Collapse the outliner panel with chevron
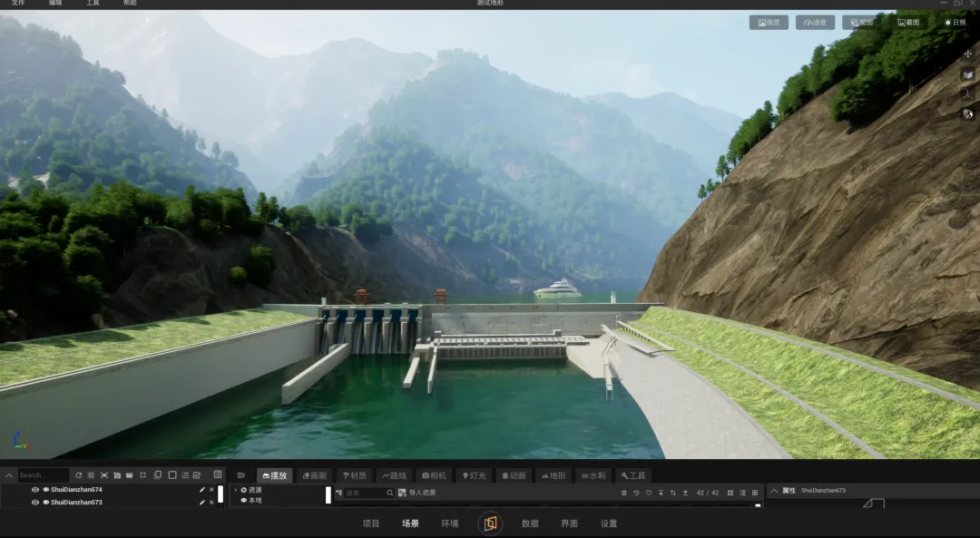 [9, 475]
